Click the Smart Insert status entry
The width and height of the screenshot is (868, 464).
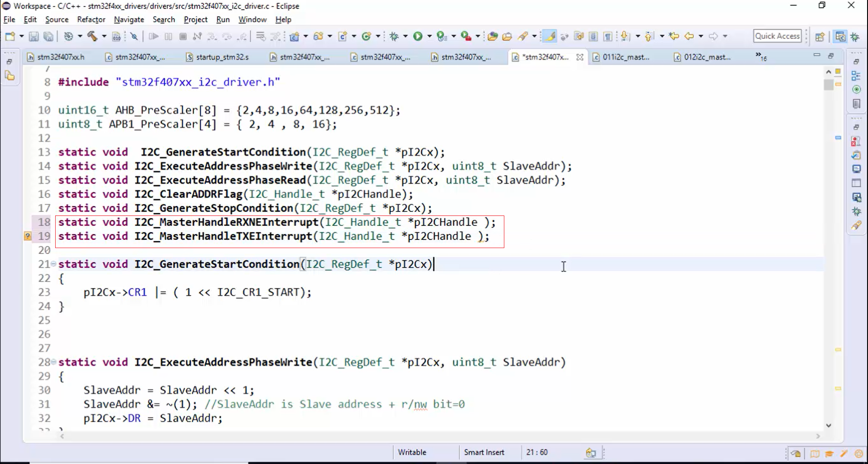click(484, 452)
